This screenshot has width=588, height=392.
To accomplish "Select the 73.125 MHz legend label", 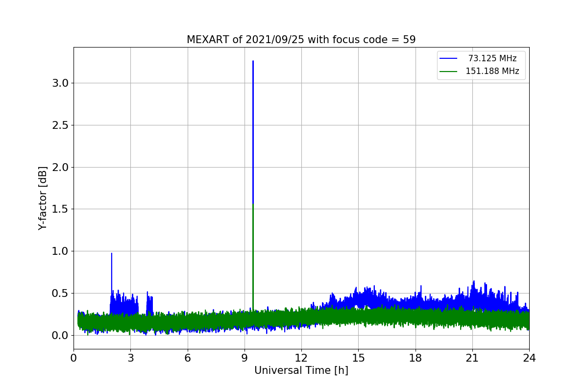I will pyautogui.click(x=492, y=59).
